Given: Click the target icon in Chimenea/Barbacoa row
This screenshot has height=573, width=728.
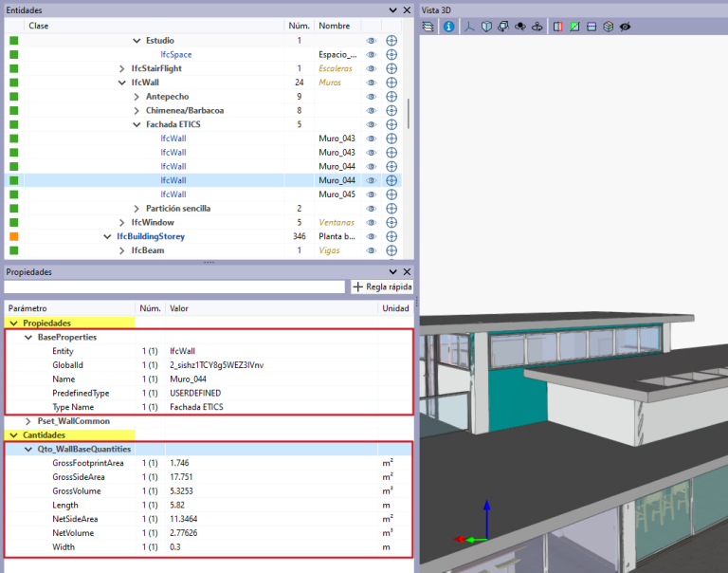Looking at the screenshot, I should tap(391, 110).
